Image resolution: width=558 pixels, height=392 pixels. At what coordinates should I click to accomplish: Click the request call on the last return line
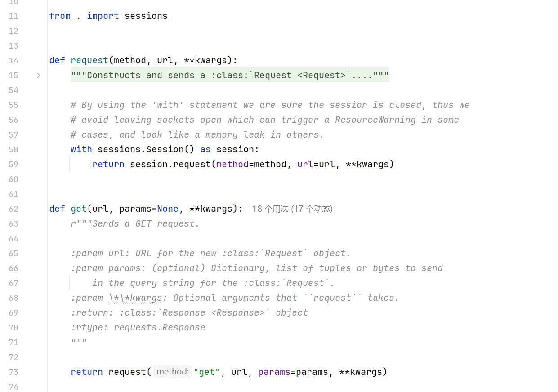coord(127,372)
